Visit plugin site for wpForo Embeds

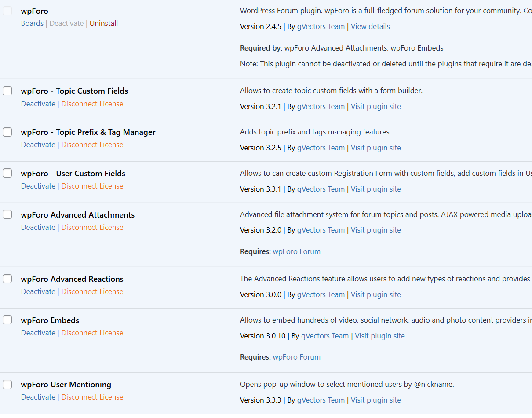[380, 336]
